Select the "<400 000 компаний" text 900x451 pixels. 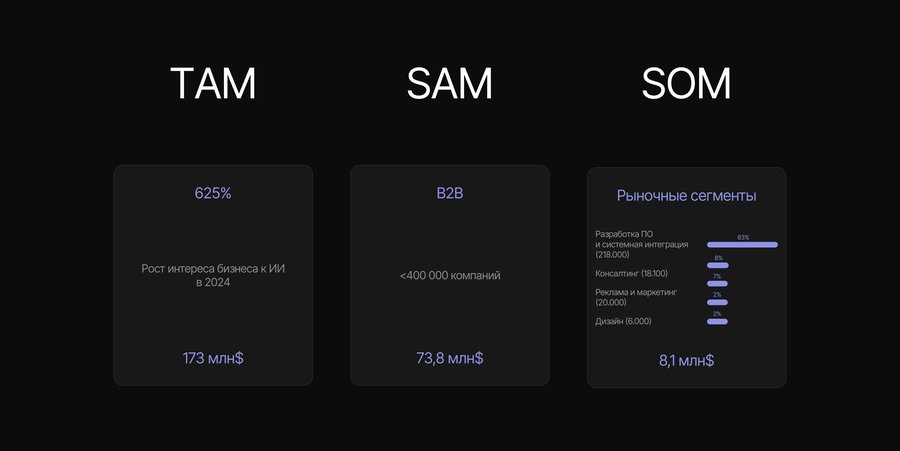(x=450, y=275)
